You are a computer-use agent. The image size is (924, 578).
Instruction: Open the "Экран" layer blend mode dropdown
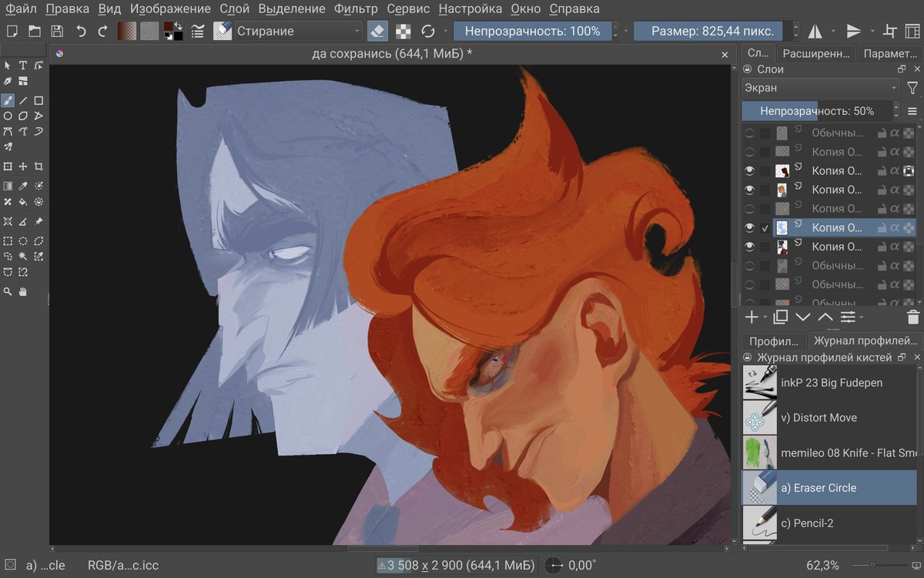click(821, 88)
